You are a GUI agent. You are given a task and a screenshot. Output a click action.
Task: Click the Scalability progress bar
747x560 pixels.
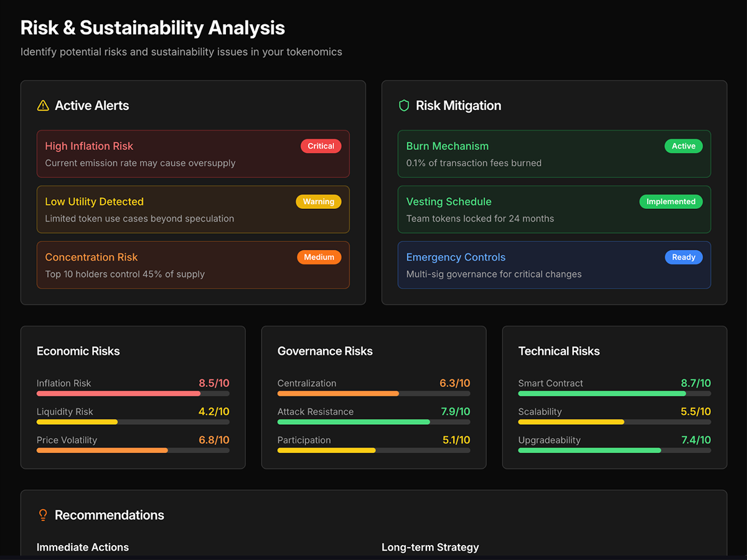point(614,422)
